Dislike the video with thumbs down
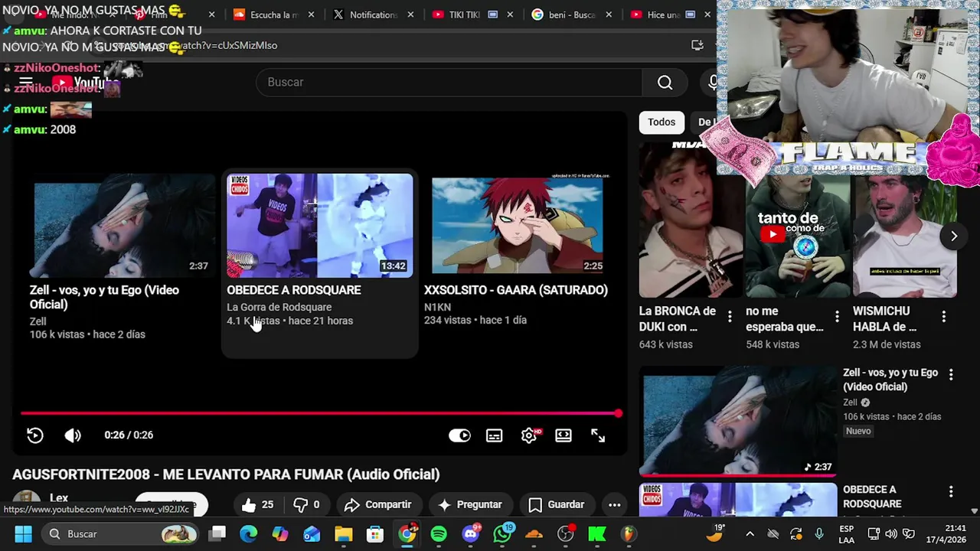 pyautogui.click(x=306, y=504)
